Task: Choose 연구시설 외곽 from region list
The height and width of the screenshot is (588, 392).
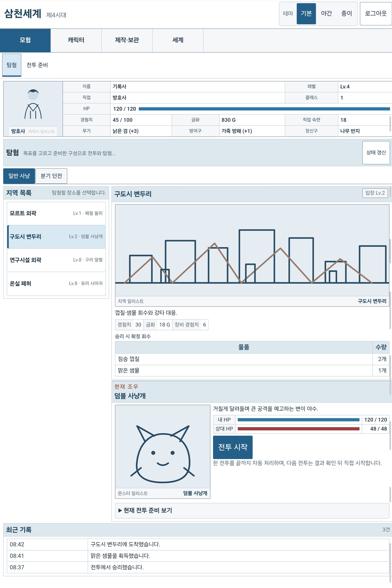Action: click(x=56, y=260)
